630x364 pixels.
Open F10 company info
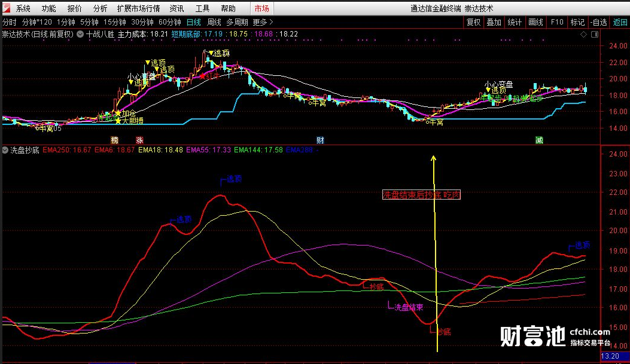(x=557, y=22)
